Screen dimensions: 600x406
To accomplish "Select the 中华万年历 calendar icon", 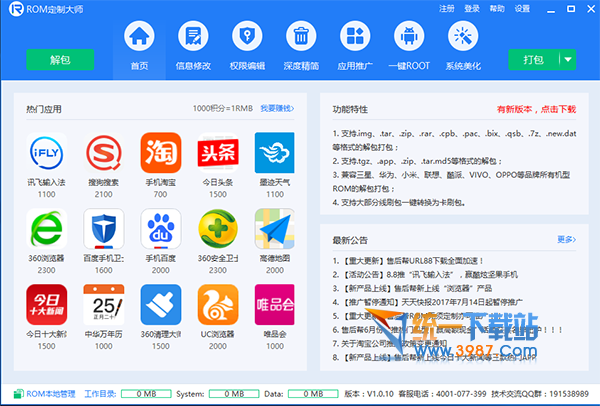I will [x=104, y=305].
